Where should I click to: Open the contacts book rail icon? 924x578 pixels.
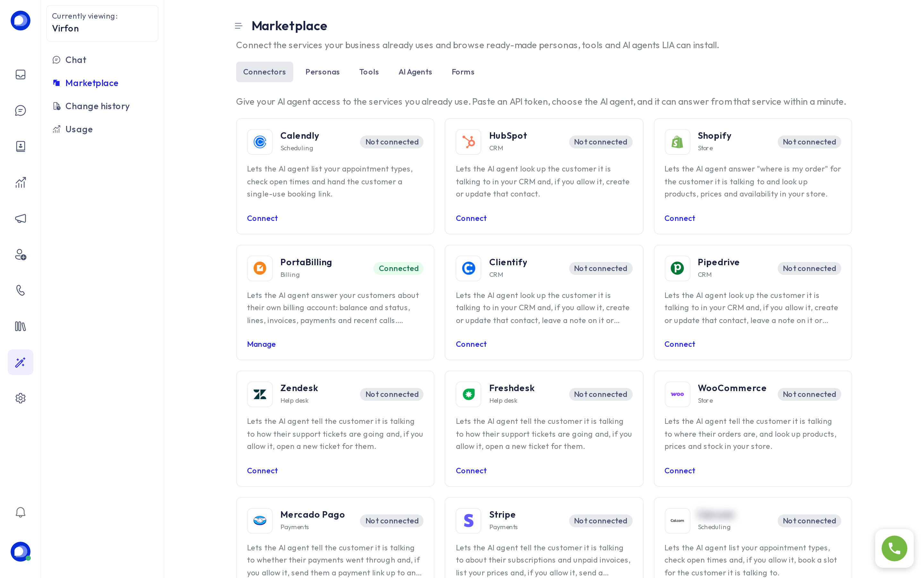20,146
